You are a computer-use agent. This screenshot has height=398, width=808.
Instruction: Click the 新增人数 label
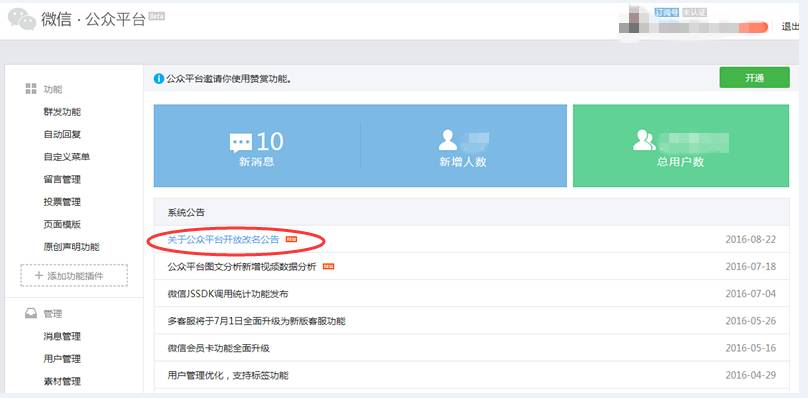pyautogui.click(x=463, y=162)
